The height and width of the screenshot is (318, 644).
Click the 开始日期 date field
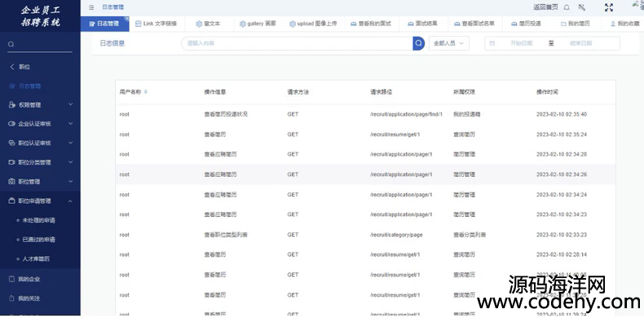(x=521, y=43)
